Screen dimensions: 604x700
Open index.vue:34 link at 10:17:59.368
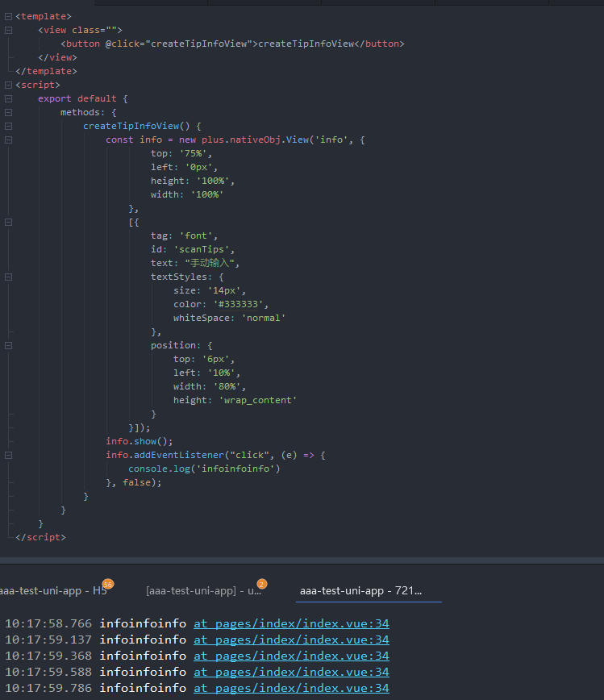click(291, 656)
